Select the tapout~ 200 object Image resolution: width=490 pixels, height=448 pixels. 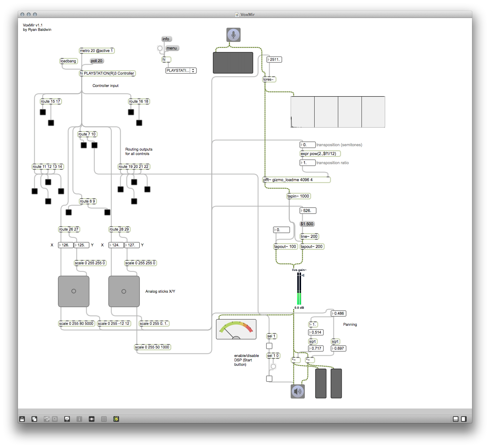click(312, 247)
